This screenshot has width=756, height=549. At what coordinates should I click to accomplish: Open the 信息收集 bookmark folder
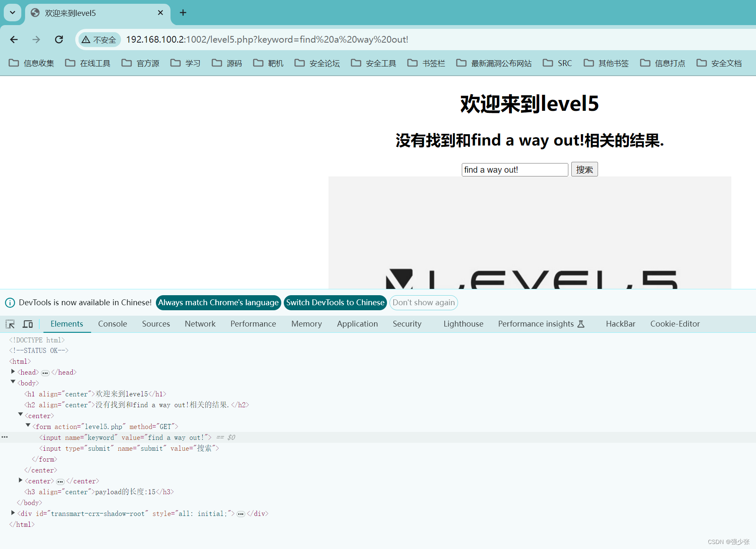pos(32,63)
